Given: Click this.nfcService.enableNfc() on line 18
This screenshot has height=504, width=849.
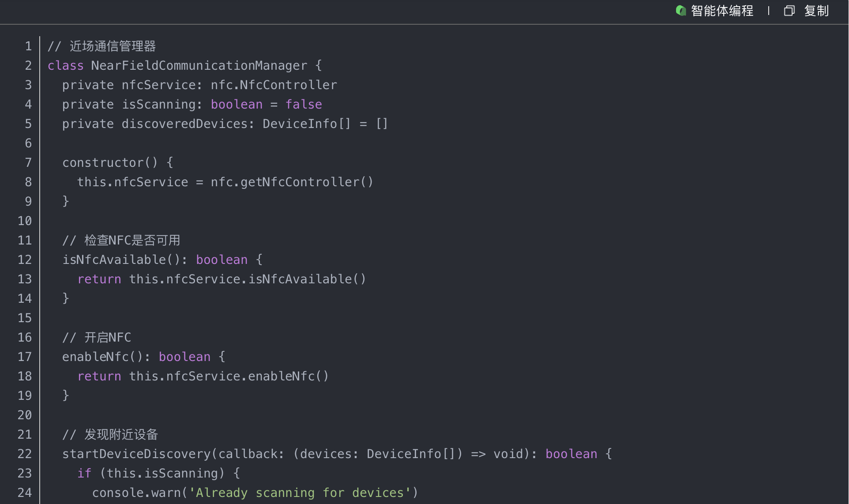Looking at the screenshot, I should click(x=229, y=376).
